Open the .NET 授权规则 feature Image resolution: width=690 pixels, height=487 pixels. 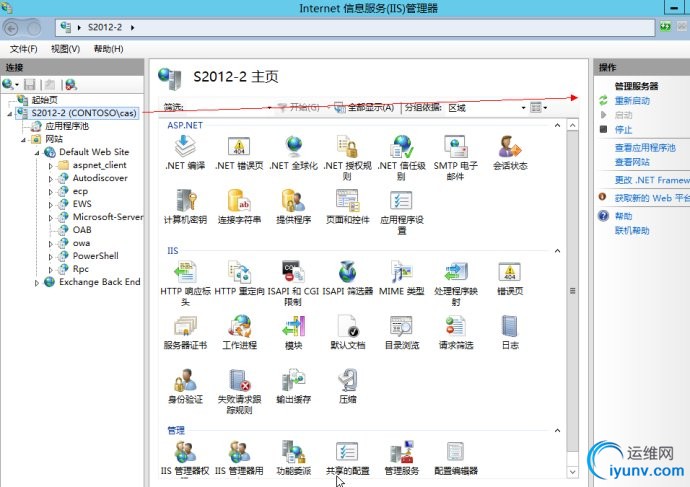click(347, 158)
